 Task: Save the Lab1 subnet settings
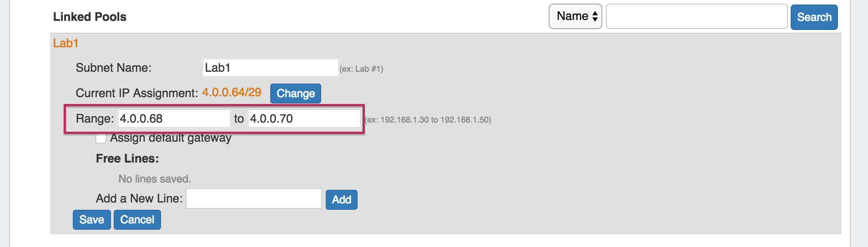[x=91, y=220]
